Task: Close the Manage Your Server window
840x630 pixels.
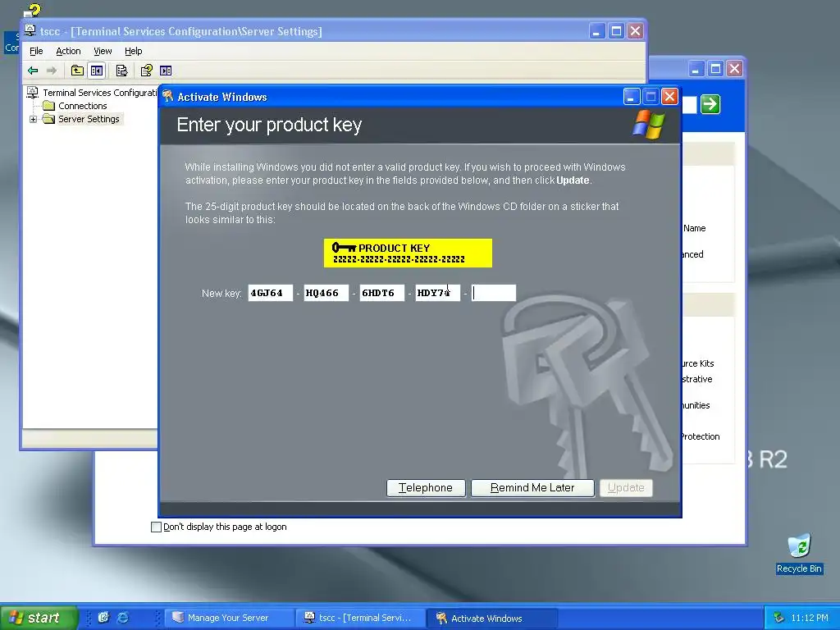Action: 734,69
